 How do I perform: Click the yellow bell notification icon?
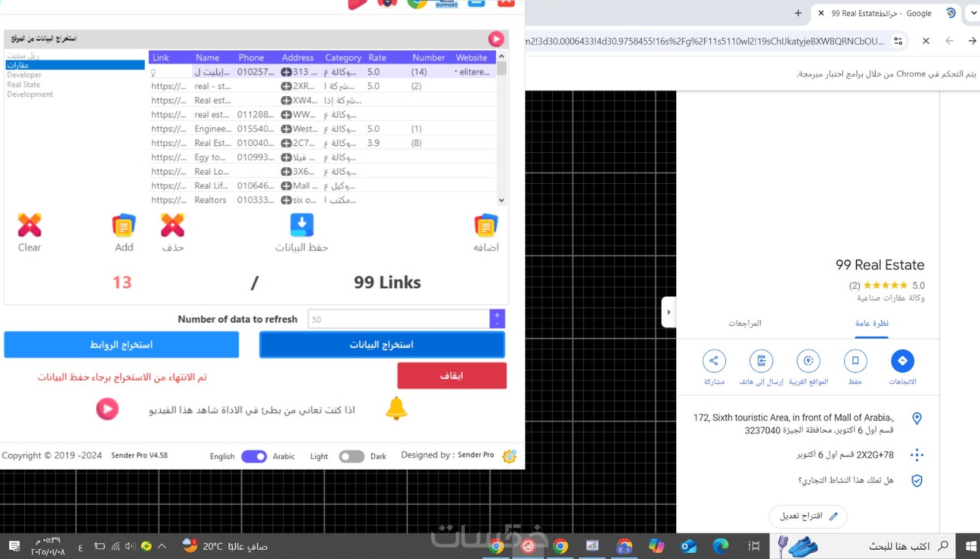(x=396, y=409)
